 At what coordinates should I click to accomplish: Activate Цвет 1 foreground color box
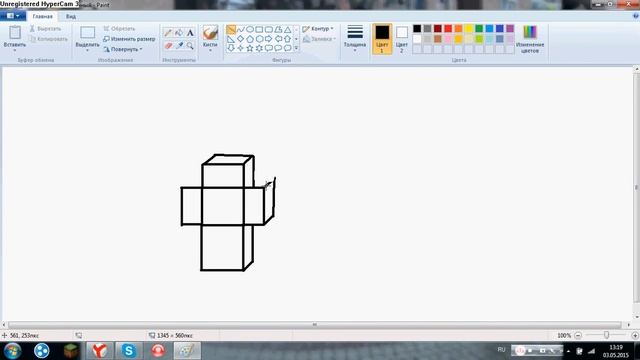382,39
